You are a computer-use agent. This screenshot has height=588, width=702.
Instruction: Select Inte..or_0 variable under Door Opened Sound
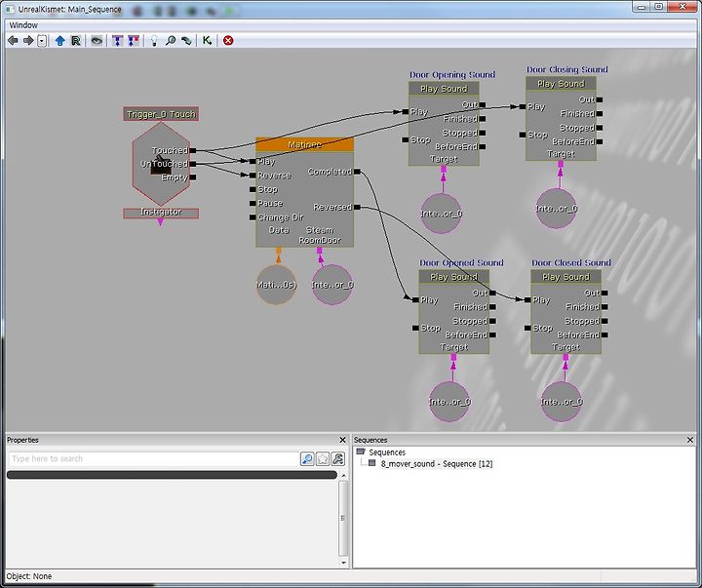(449, 402)
